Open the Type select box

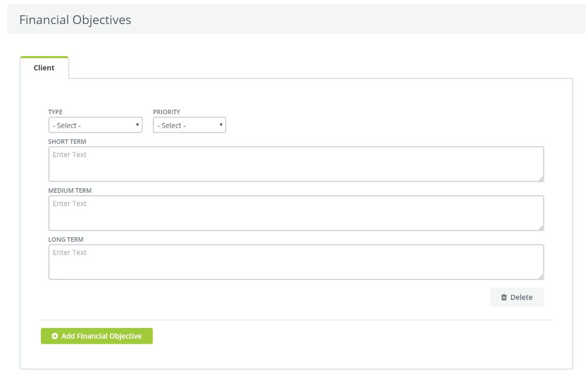tap(95, 125)
